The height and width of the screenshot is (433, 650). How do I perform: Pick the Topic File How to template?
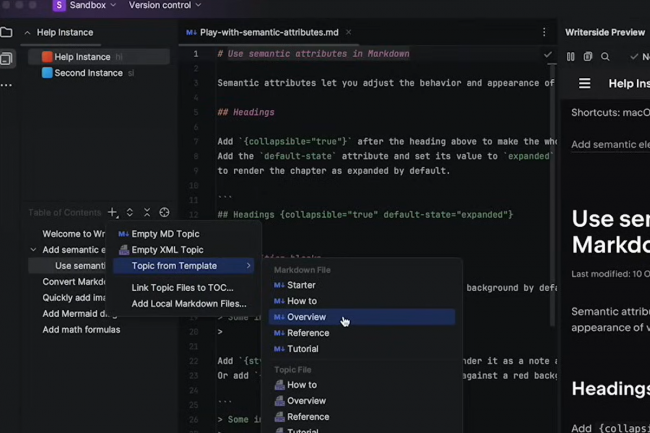pos(362,385)
